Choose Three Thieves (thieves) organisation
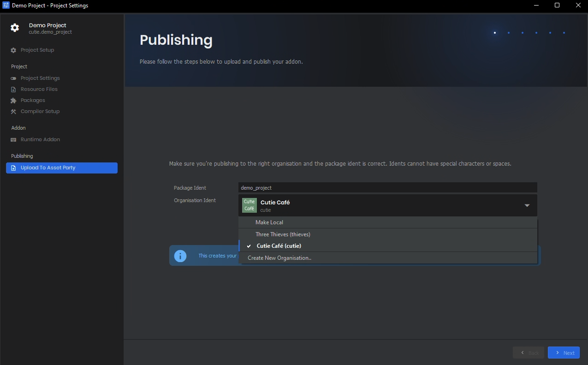Image resolution: width=588 pixels, height=365 pixels. pyautogui.click(x=283, y=234)
